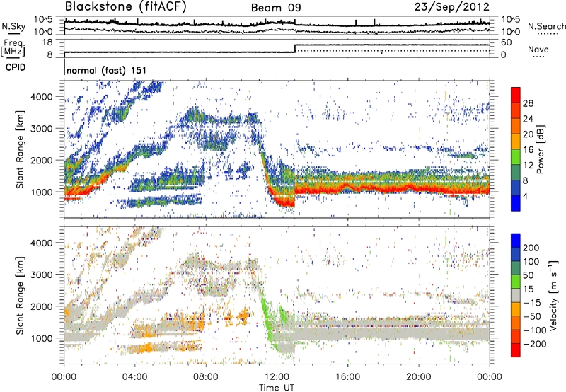
Task: Click the '28' tick on power colorbar
Action: (x=528, y=103)
